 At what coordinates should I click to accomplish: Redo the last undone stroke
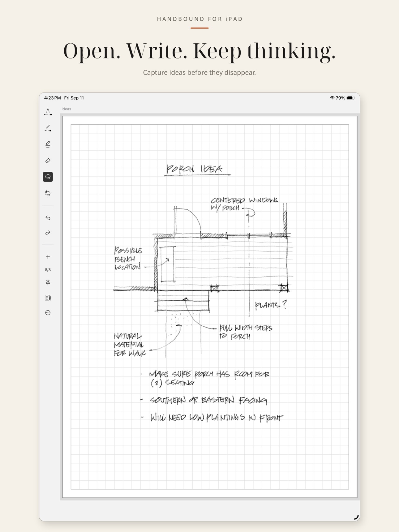48,233
